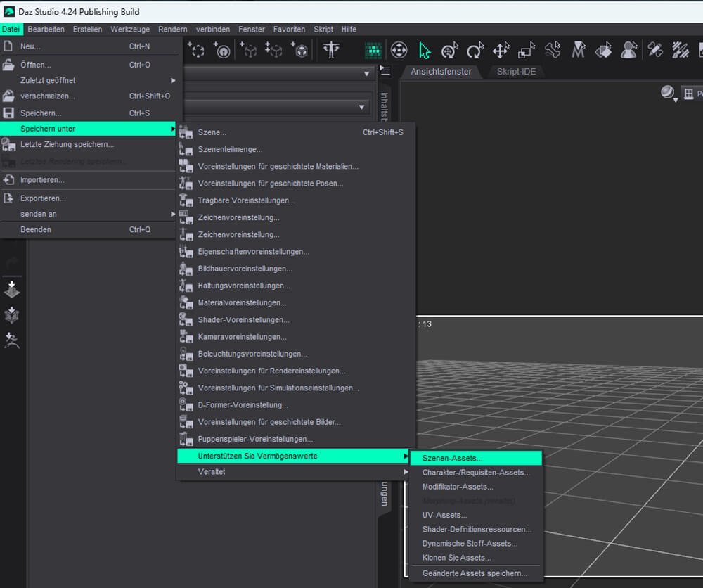Click the Joint Editor bone tool
This screenshot has width=703, height=588.
553,50
